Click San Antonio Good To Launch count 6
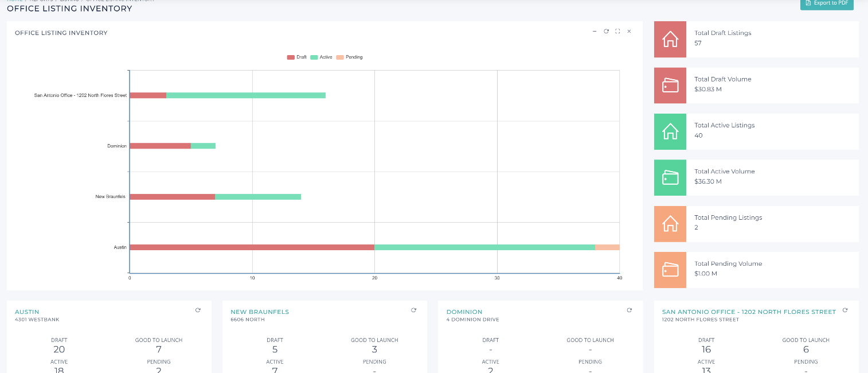The image size is (868, 373). (806, 349)
